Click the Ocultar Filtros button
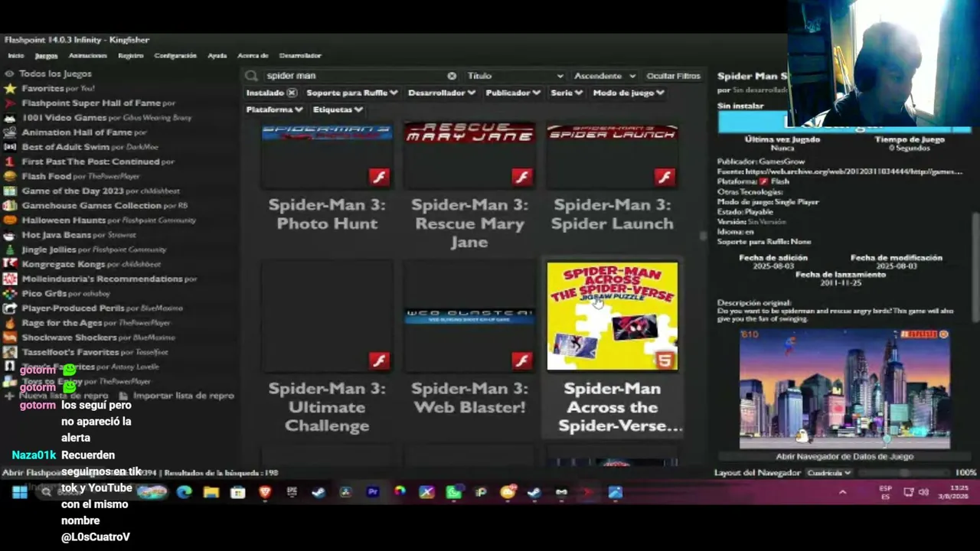 tap(674, 76)
